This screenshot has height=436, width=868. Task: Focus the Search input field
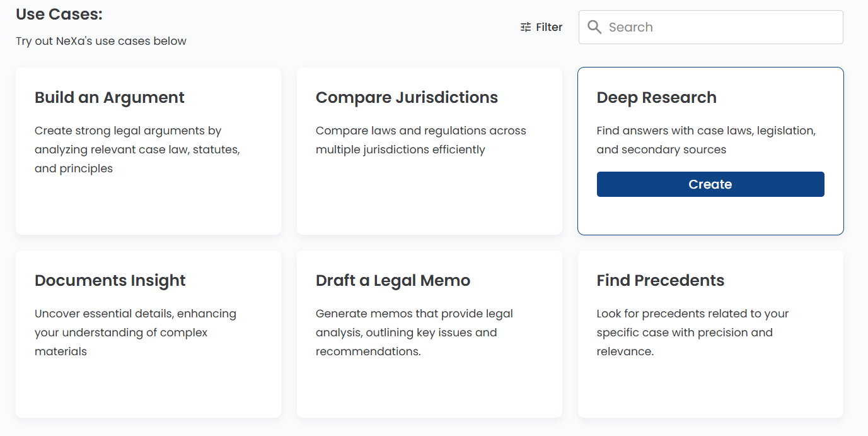[710, 27]
